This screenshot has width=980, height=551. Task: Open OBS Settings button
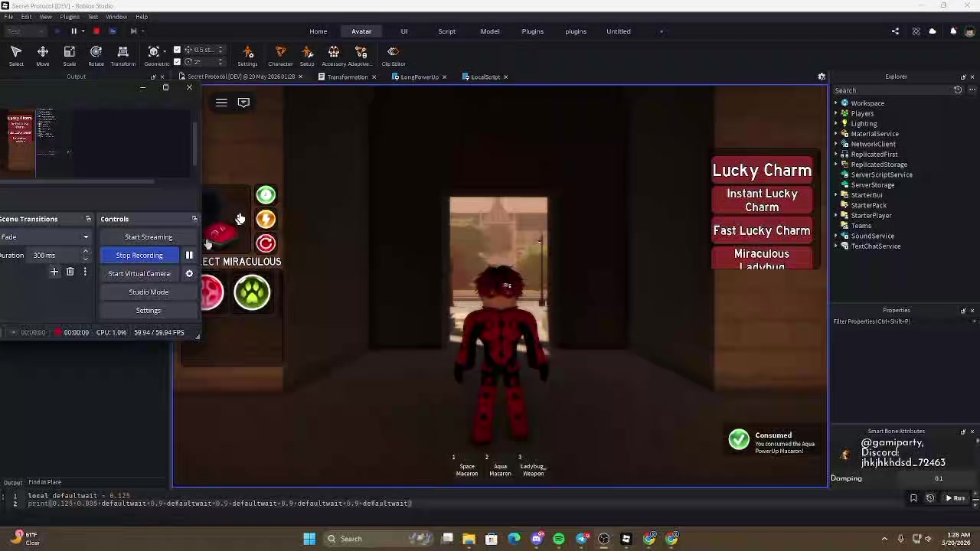tap(149, 311)
